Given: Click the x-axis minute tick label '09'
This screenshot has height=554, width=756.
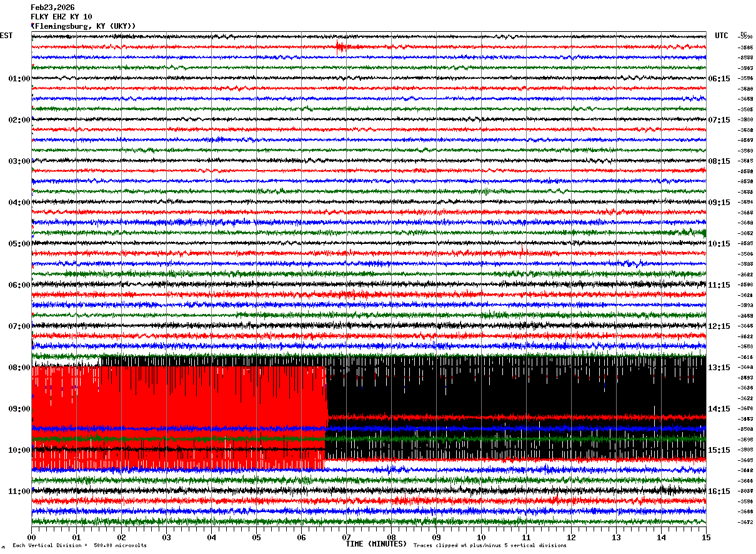Looking at the screenshot, I should coord(436,537).
